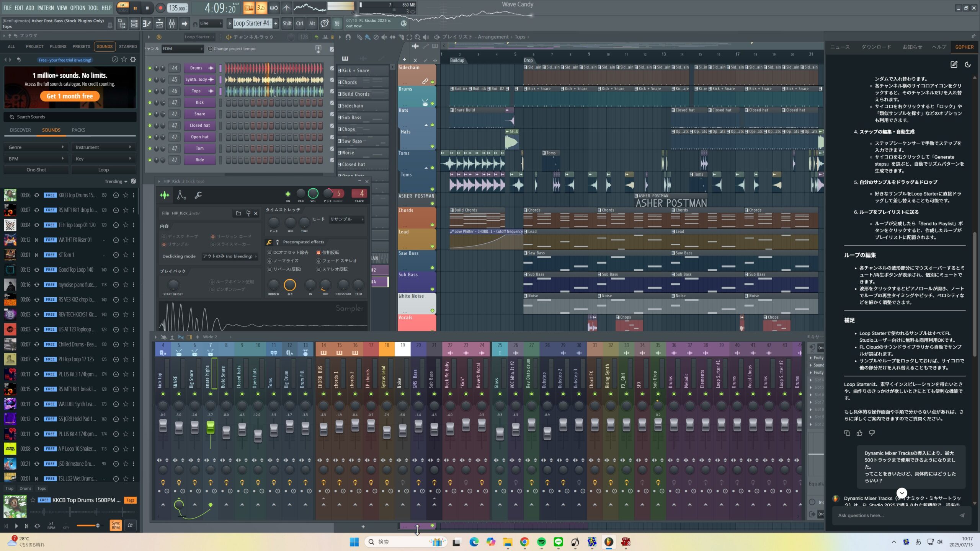Image resolution: width=980 pixels, height=551 pixels.
Task: Toggle the countdown before recording button
Action: click(261, 8)
